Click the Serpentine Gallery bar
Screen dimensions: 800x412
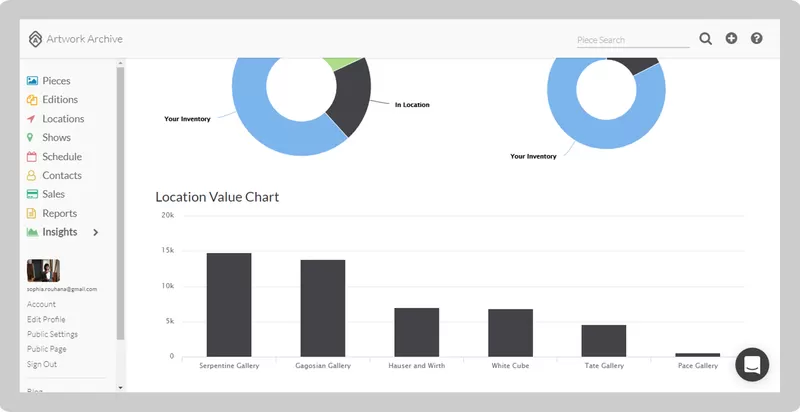point(229,305)
